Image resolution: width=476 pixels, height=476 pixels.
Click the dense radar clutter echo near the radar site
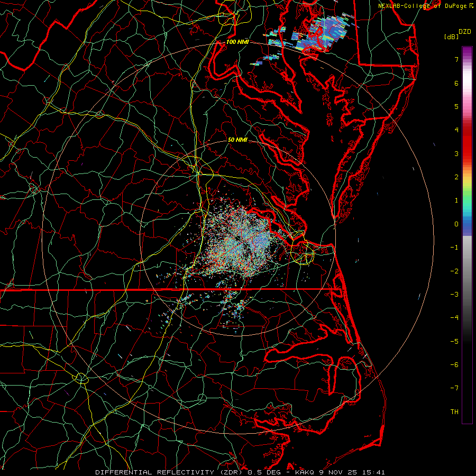pyautogui.click(x=240, y=241)
